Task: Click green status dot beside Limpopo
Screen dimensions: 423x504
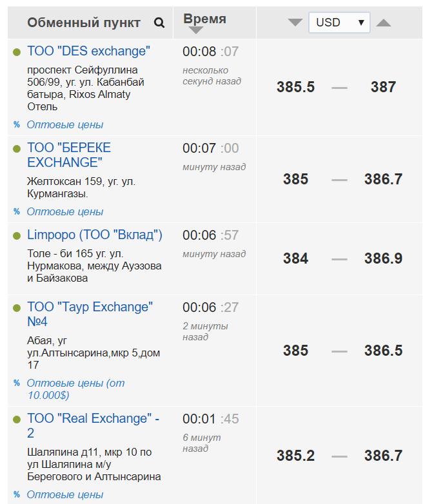Action: click(17, 236)
